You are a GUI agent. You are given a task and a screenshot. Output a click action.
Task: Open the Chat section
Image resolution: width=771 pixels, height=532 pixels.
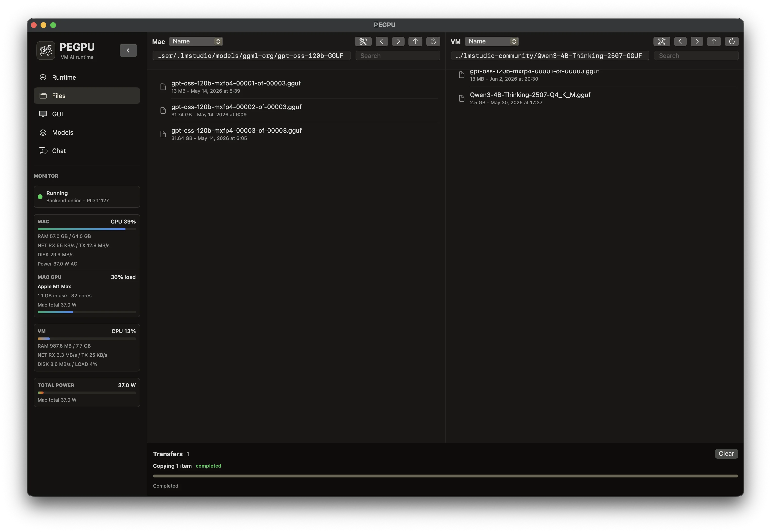[87, 151]
